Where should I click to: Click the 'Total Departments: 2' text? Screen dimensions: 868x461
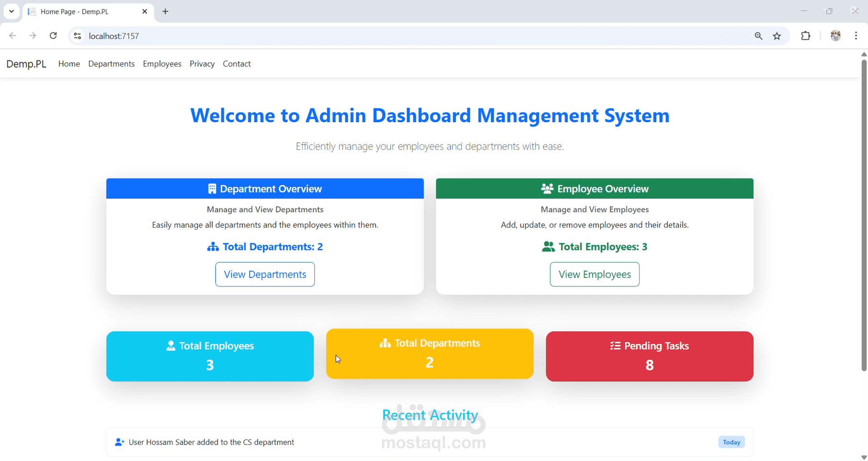click(273, 247)
